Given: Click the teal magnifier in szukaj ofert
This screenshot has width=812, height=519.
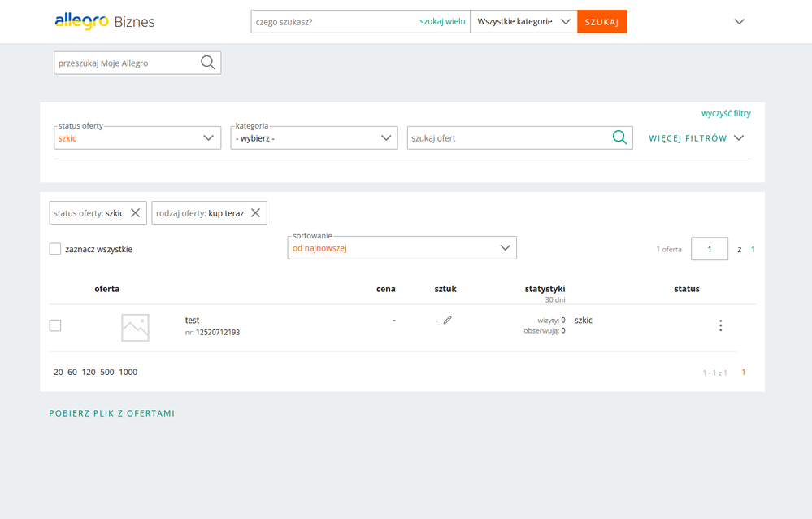Looking at the screenshot, I should tap(619, 137).
